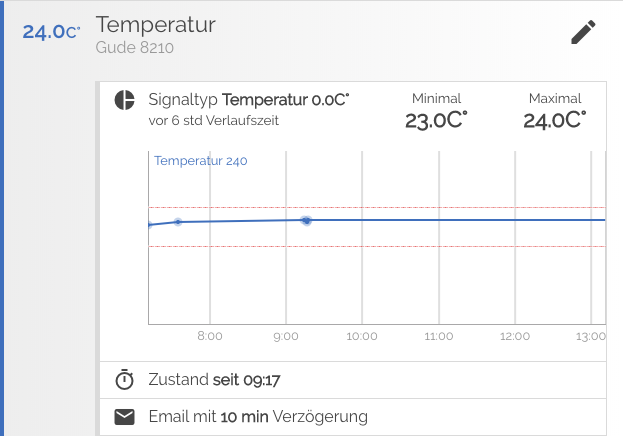
Task: Click the Temperatur 240 chart legend
Action: point(200,160)
